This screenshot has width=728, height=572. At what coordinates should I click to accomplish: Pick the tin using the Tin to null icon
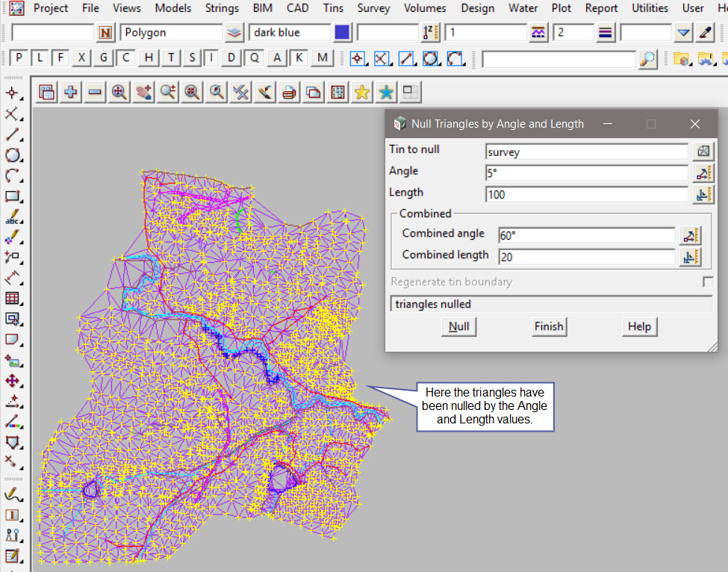703,152
